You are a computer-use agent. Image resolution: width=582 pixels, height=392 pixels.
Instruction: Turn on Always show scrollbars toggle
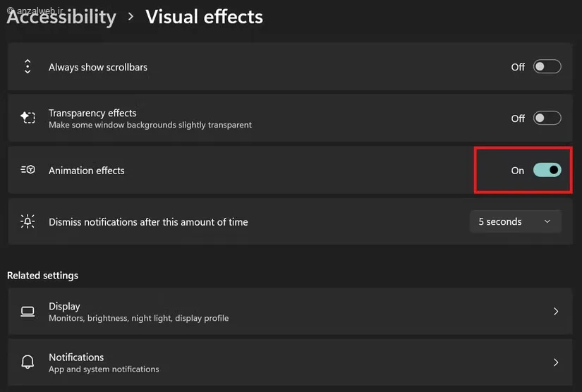pyautogui.click(x=547, y=67)
